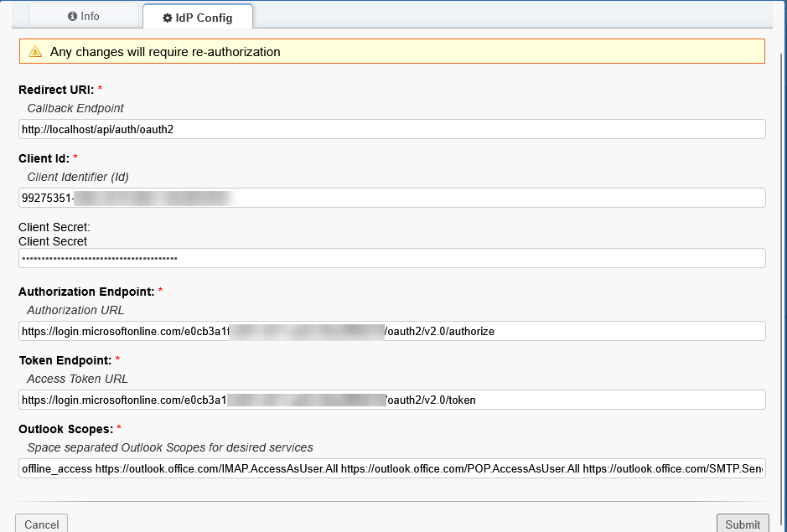Click the vertical scrollbar on the right

(x=780, y=251)
